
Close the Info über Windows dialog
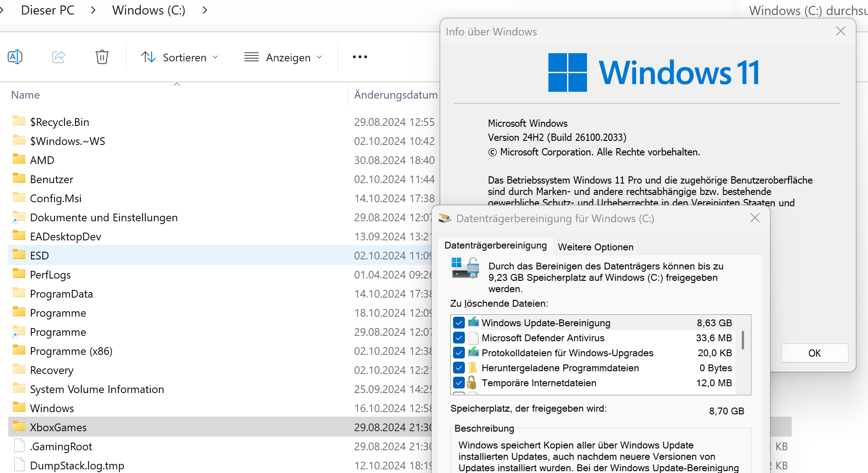(841, 31)
